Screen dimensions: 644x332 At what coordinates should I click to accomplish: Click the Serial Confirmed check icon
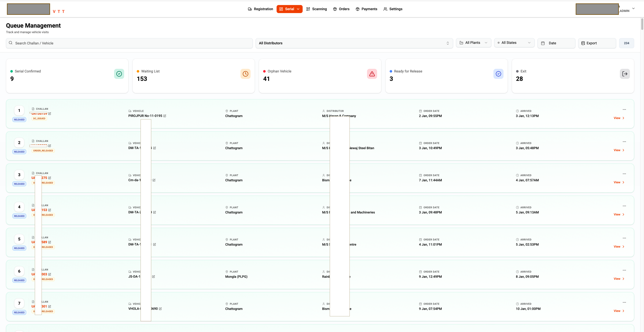(x=119, y=74)
